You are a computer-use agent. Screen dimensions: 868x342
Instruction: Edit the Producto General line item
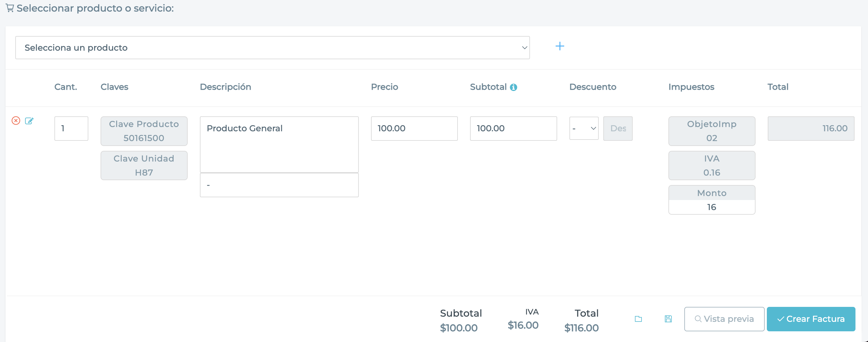[x=29, y=121]
